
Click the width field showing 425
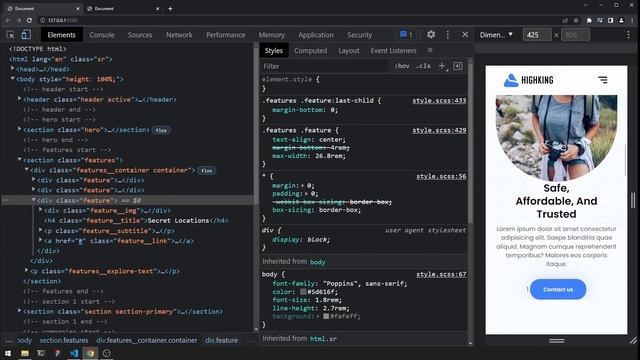pyautogui.click(x=537, y=35)
